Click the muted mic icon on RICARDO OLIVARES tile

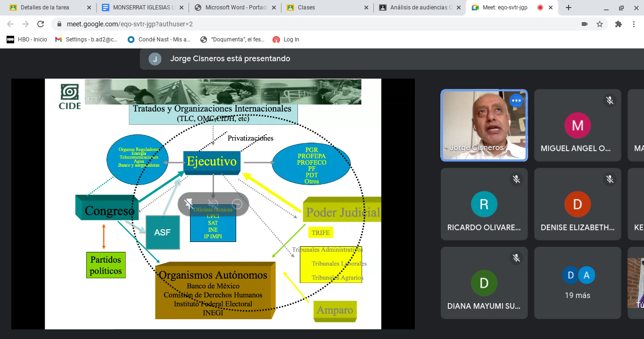coord(516,179)
